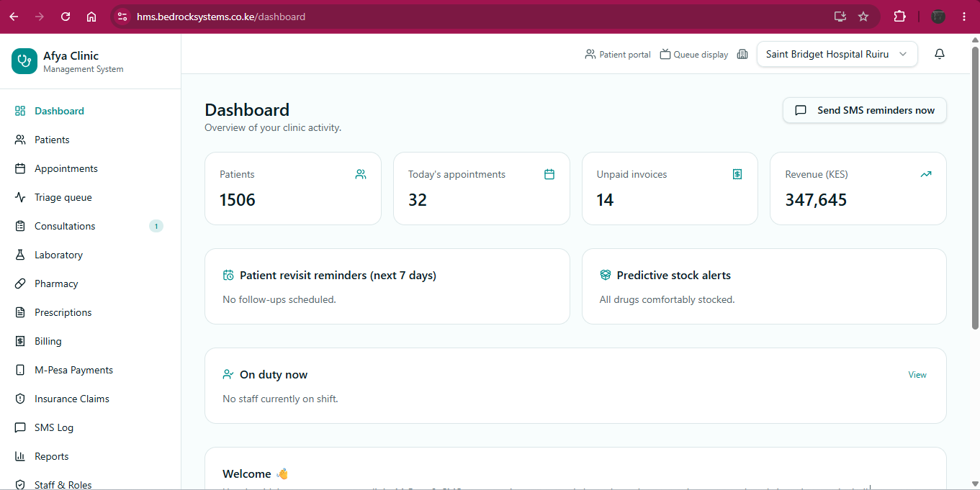Go to M-Pesa Payments page

(x=90, y=370)
